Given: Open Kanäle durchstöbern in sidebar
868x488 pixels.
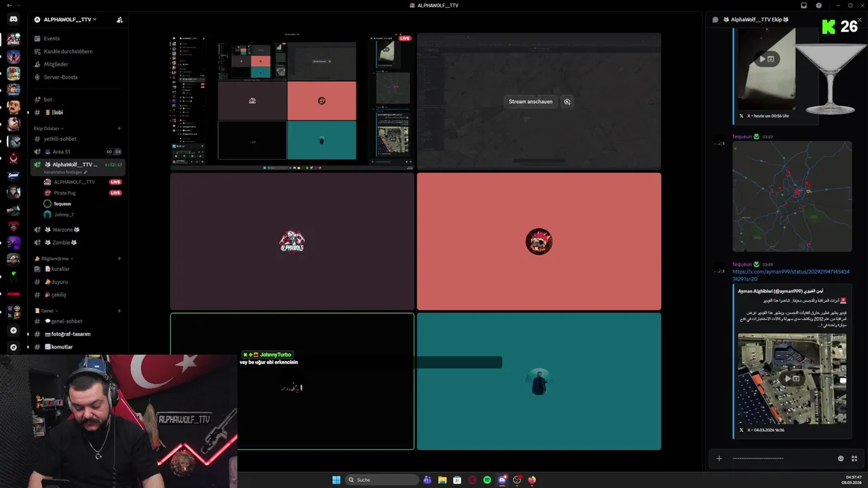Looking at the screenshot, I should click(x=68, y=52).
